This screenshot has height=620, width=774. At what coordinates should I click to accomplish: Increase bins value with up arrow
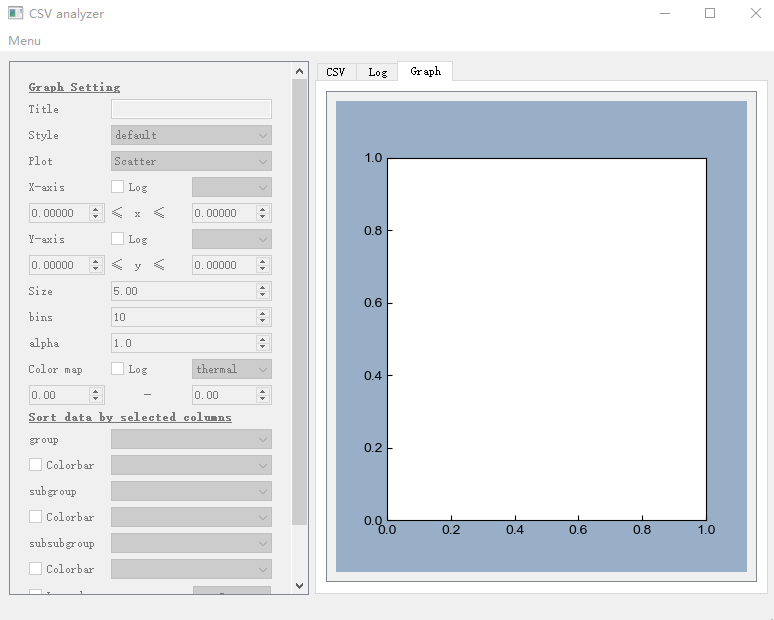(x=263, y=313)
